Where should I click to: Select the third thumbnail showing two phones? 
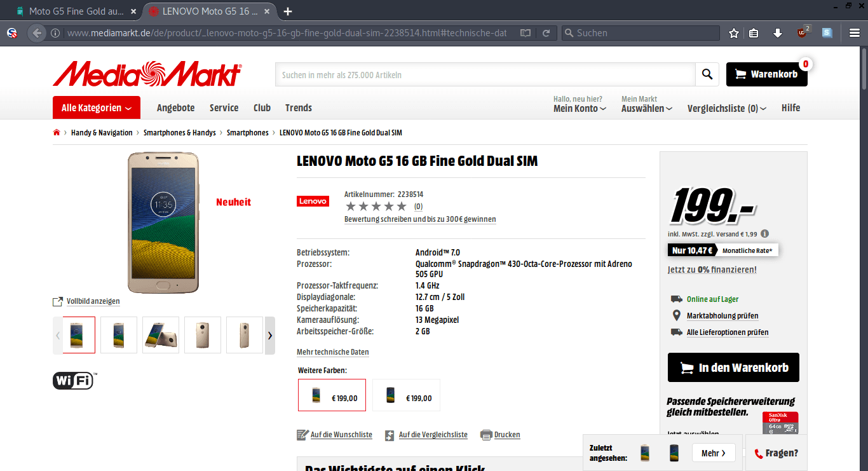coord(161,335)
